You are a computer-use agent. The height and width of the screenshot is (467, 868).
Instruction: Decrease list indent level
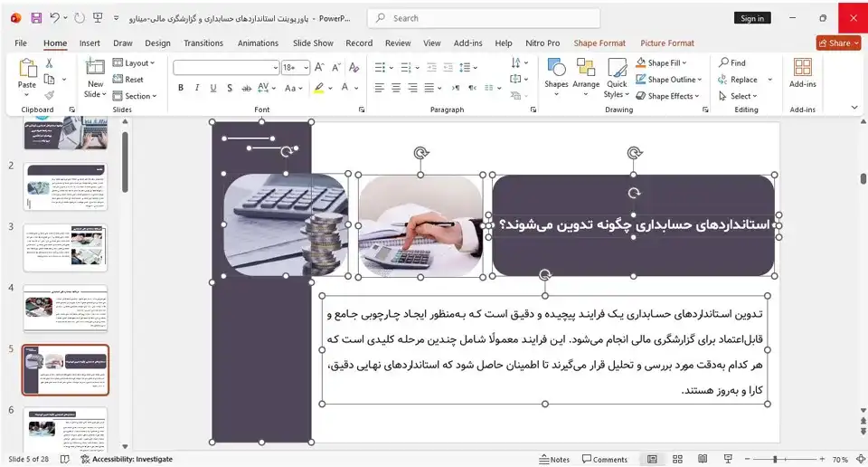coord(432,68)
